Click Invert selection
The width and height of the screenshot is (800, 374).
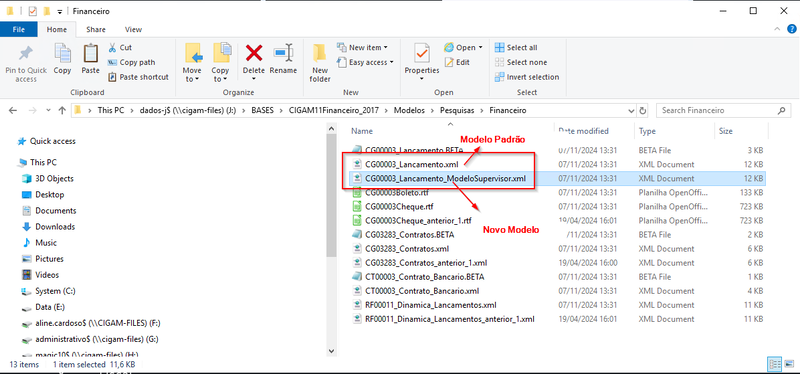(x=527, y=77)
